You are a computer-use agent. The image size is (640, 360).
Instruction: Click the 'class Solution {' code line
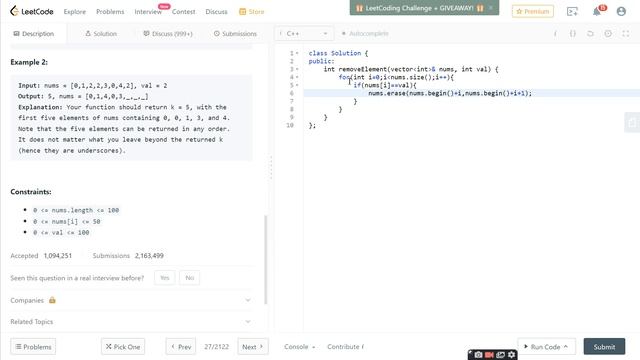[x=338, y=53]
